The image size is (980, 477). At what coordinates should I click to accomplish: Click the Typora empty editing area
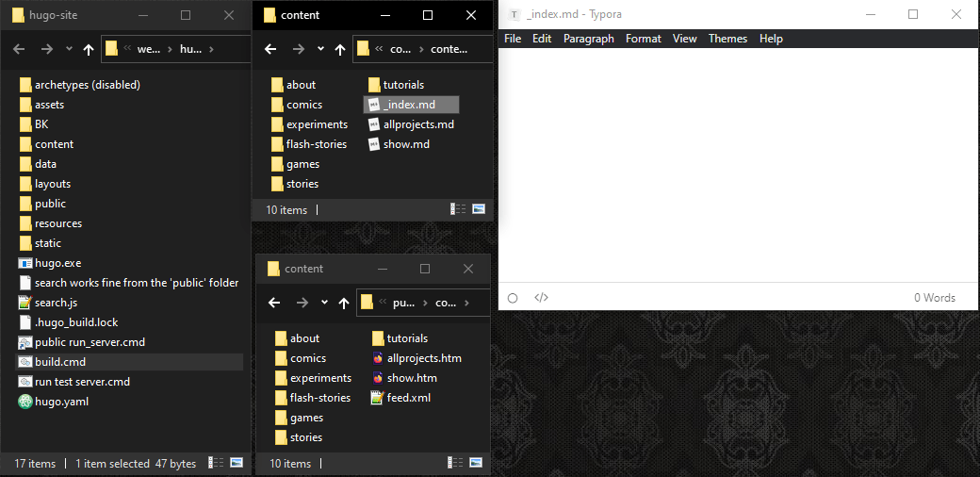(x=738, y=165)
